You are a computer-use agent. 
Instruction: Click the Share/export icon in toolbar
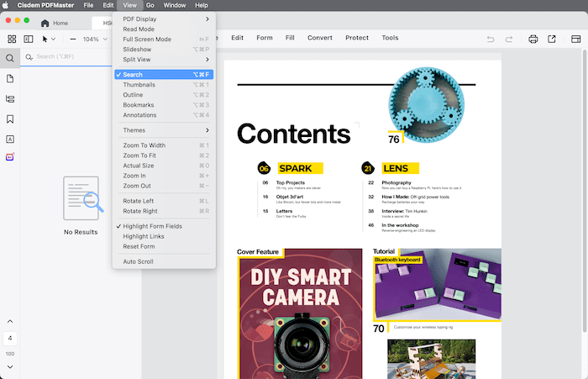[x=552, y=39]
